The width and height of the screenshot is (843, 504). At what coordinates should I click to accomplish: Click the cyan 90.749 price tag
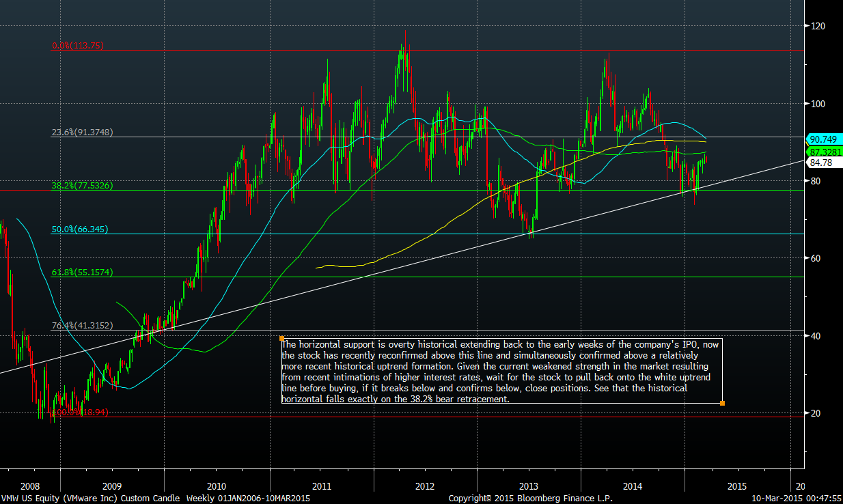coord(825,139)
